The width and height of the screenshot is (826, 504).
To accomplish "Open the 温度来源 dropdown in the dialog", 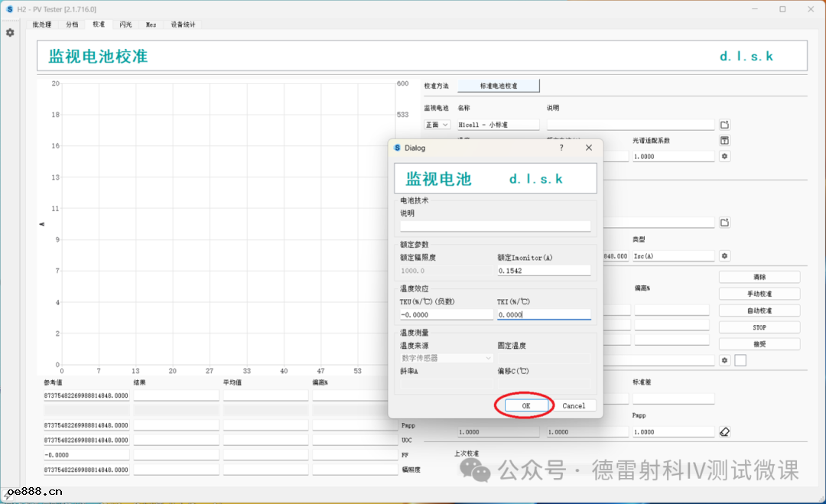I will 447,358.
